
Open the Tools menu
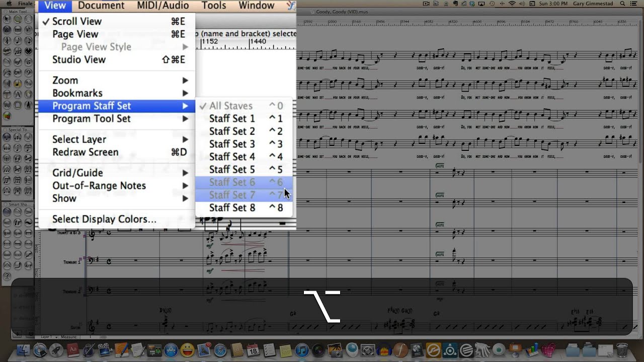tap(214, 6)
